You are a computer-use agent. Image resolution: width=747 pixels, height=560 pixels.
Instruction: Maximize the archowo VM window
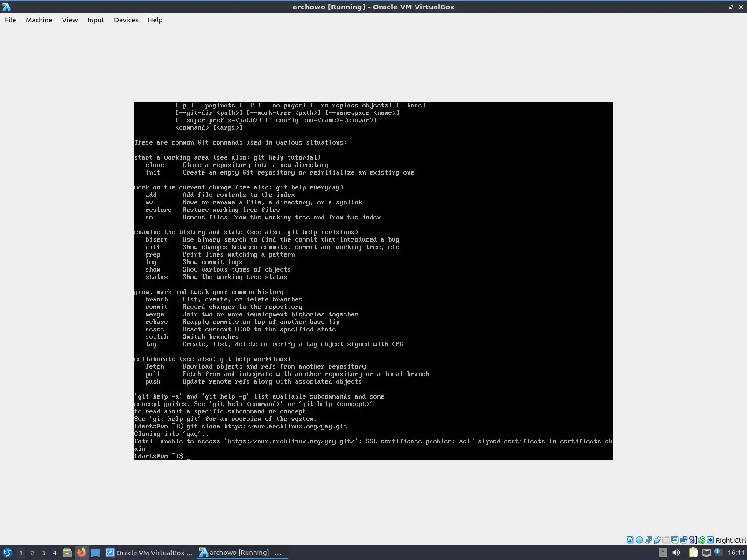[x=731, y=7]
